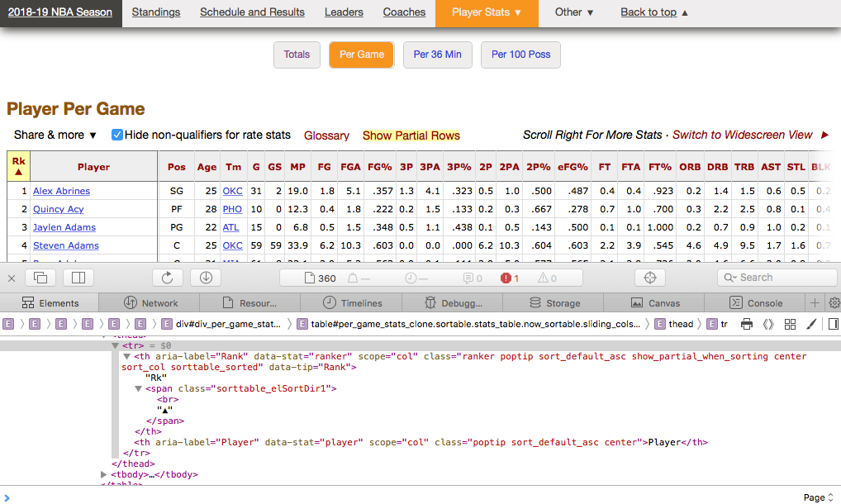Expand the tbody node
Image resolution: width=841 pixels, height=504 pixels.
[x=103, y=474]
